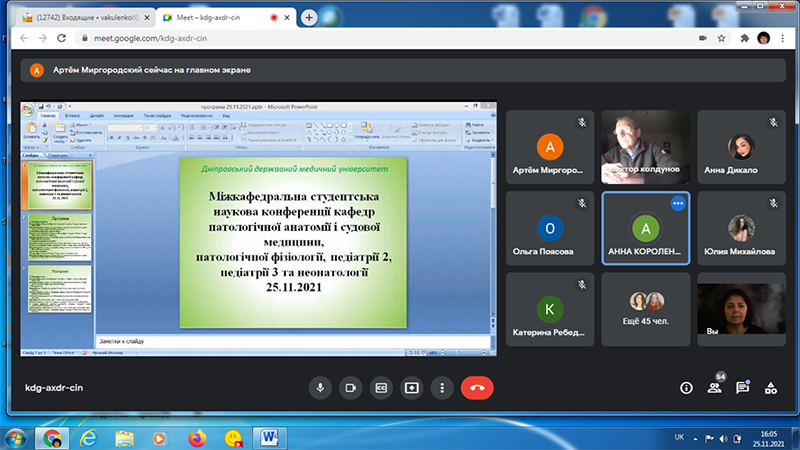
Task: Click the Chrome extensions puzzle icon
Action: pos(743,38)
